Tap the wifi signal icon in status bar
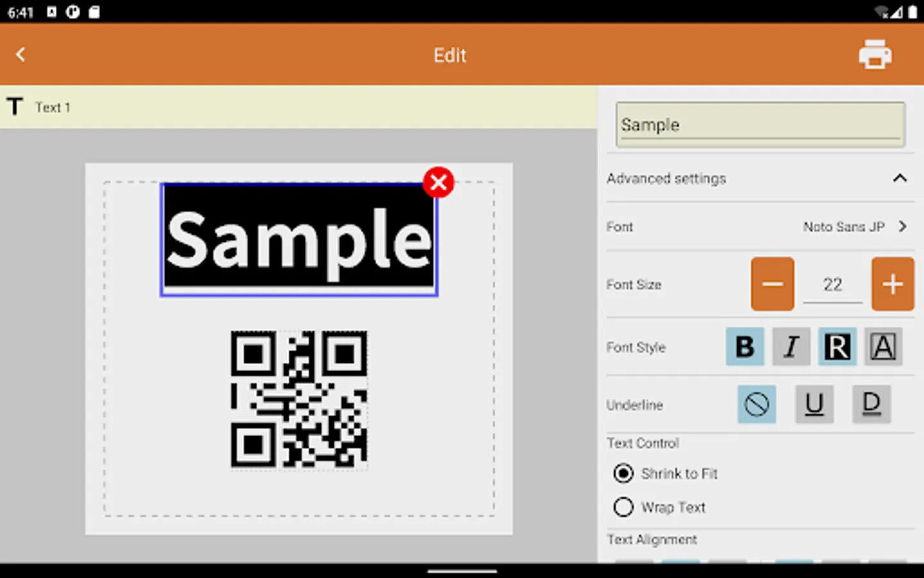 (x=882, y=12)
